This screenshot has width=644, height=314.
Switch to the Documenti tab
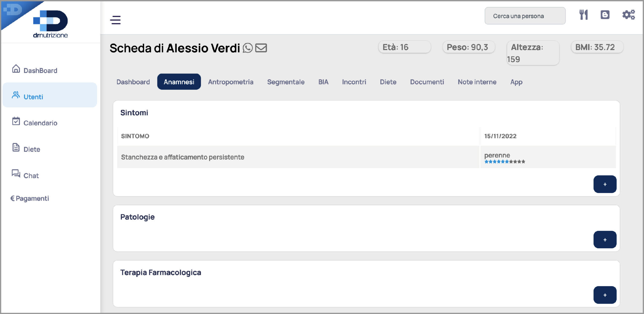[427, 82]
